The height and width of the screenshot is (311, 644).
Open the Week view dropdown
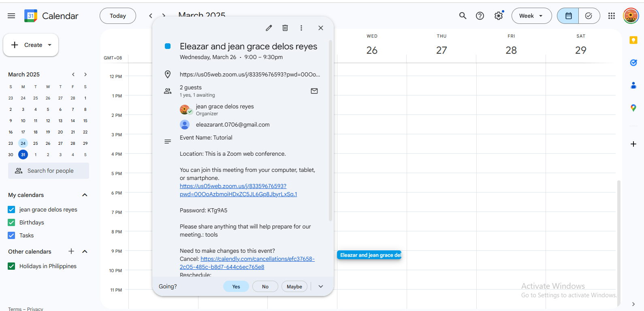pos(531,16)
